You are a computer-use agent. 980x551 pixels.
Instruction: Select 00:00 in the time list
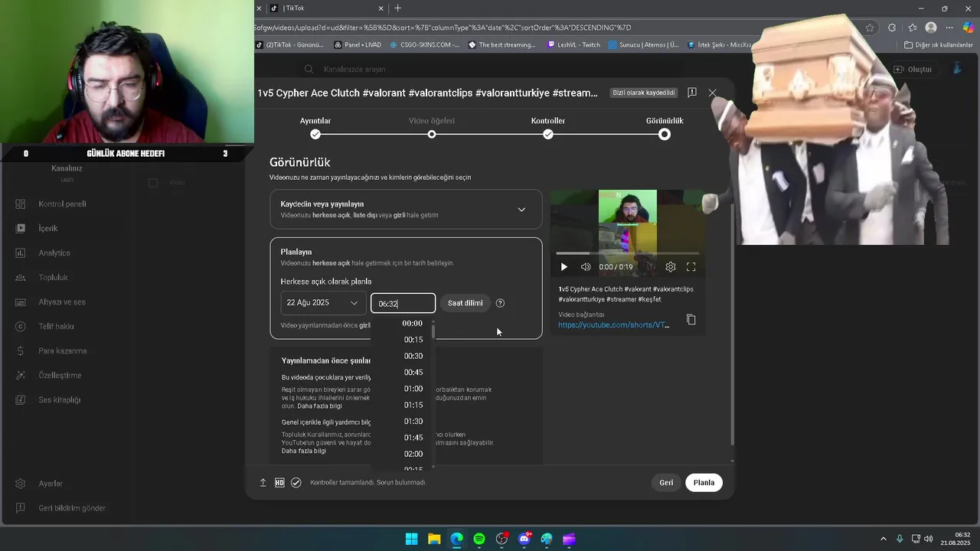413,324
